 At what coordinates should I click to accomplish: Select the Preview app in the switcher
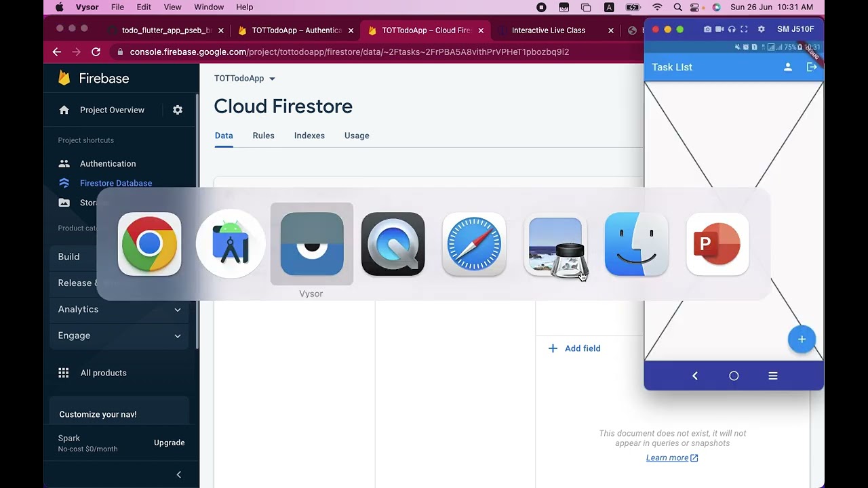(x=555, y=244)
